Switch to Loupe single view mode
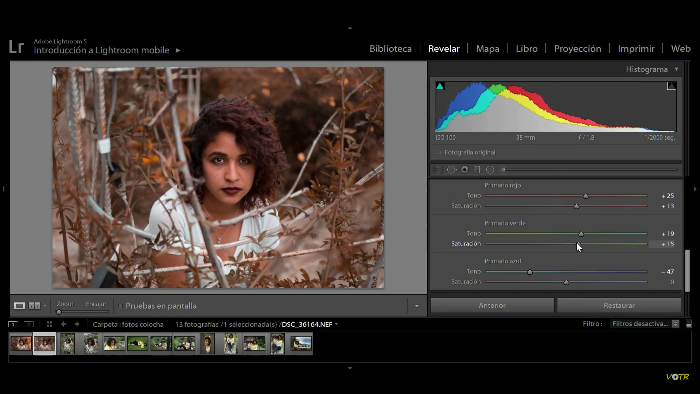Viewport: 700px width, 394px height. tap(19, 306)
